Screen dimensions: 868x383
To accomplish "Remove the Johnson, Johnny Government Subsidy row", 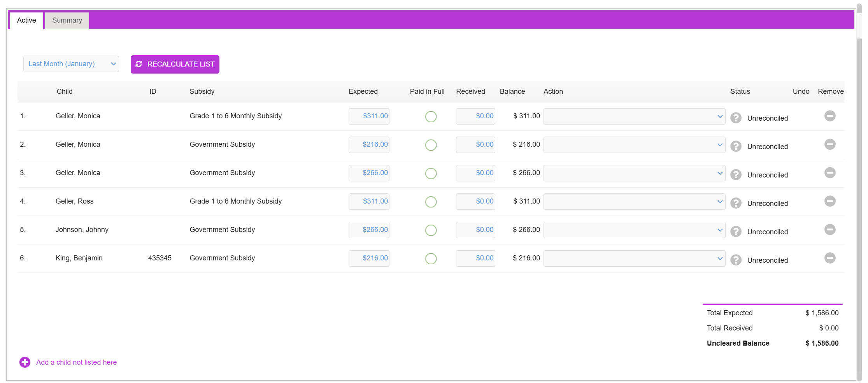I will point(830,230).
